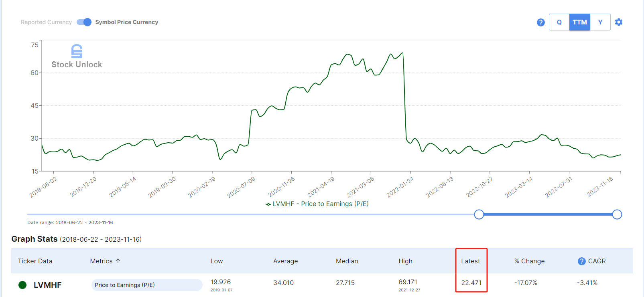Click the % Change column header
644x297 pixels.
point(530,261)
